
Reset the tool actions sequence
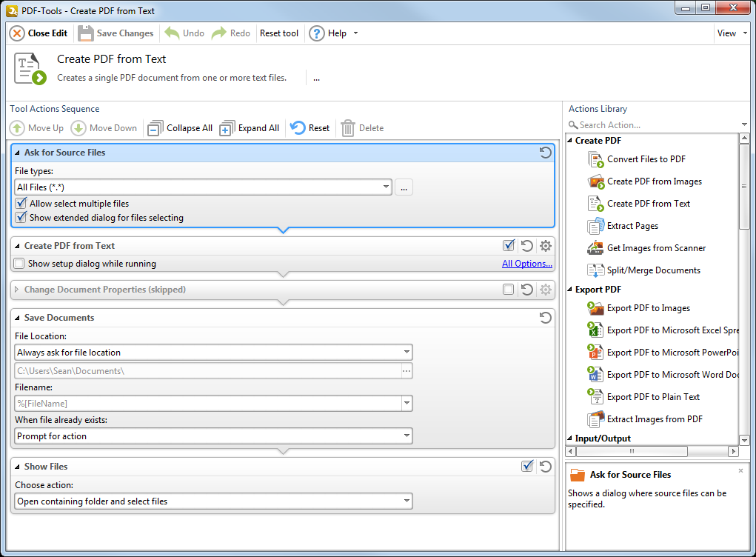tap(310, 128)
